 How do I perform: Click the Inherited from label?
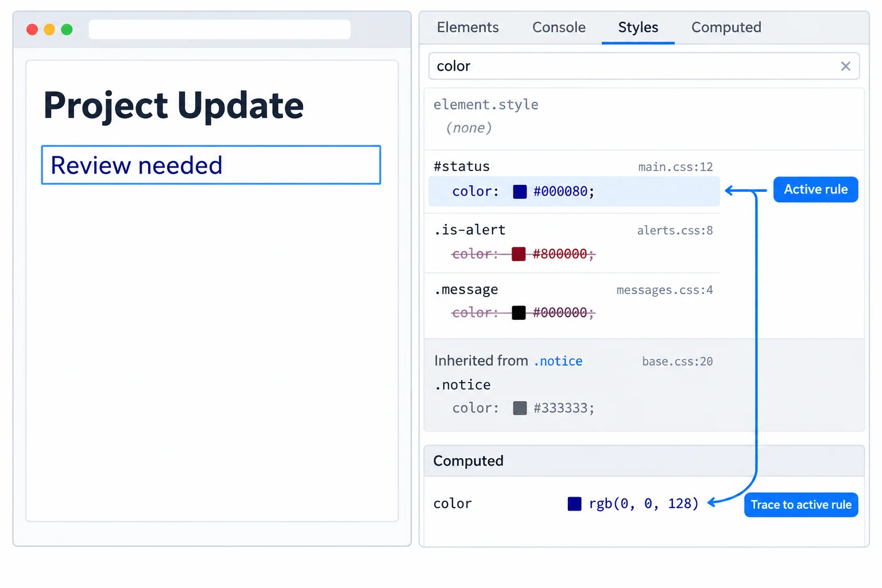[481, 361]
